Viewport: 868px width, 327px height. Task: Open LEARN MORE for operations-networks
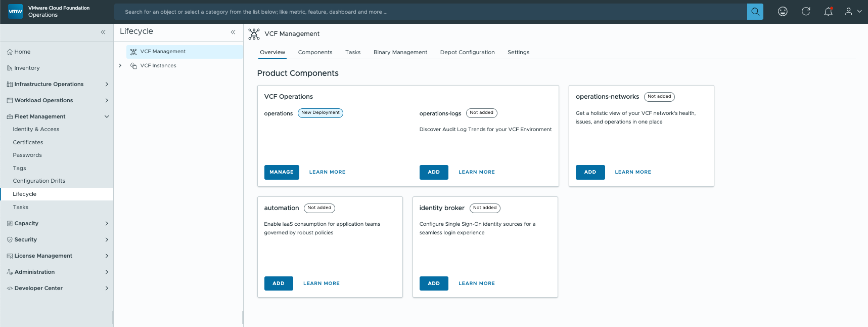click(633, 172)
